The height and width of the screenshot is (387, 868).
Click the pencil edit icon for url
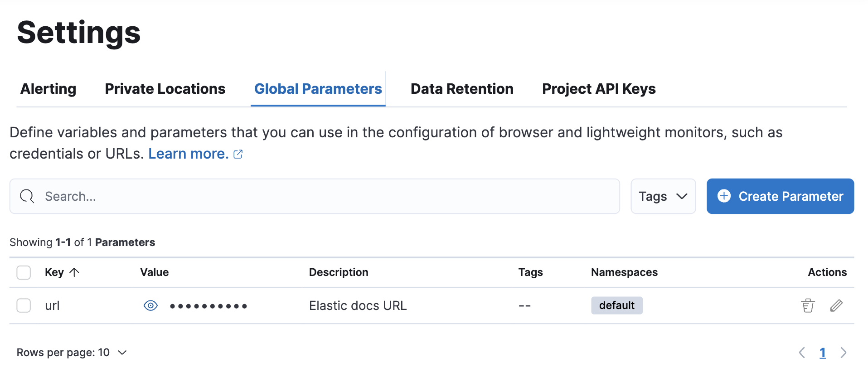pyautogui.click(x=836, y=305)
